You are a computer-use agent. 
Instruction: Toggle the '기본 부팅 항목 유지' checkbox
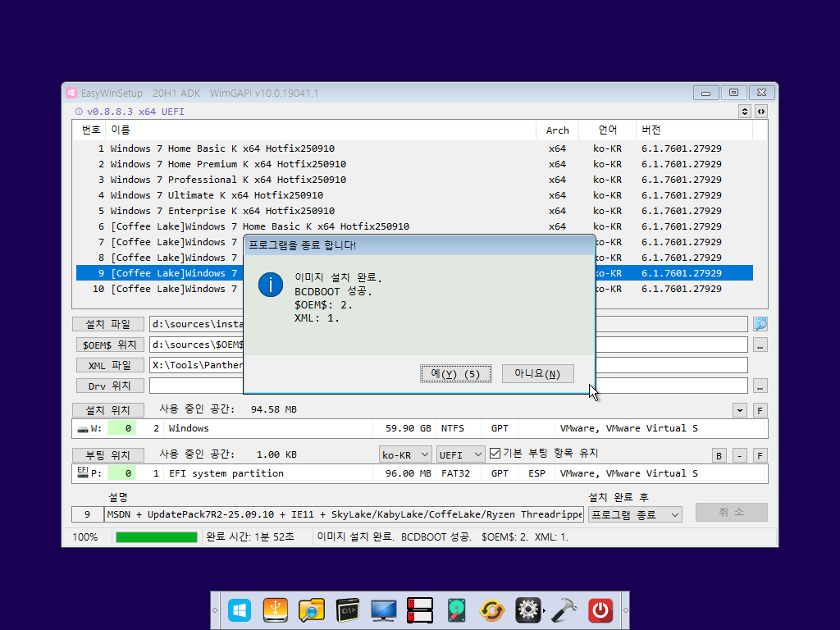pyautogui.click(x=495, y=454)
